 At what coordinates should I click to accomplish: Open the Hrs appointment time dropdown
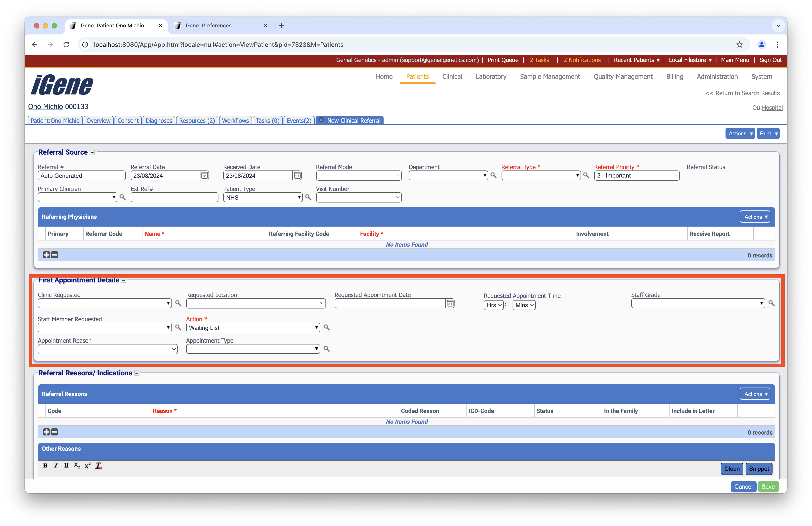[x=493, y=305]
